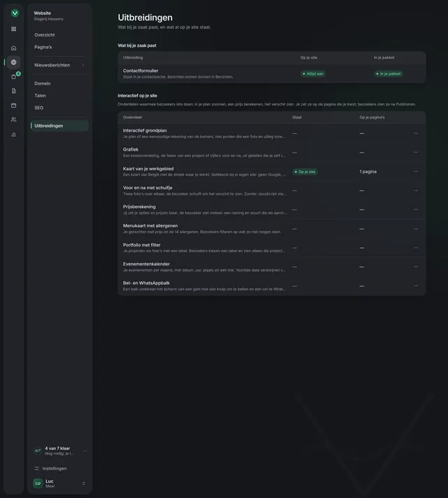Go to the home icon in rail
This screenshot has height=498, width=448.
tap(14, 48)
